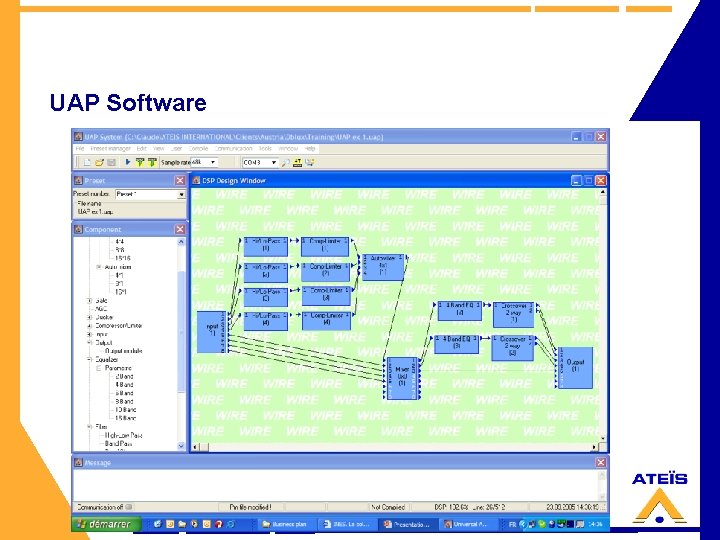
Task: Select the Band Pass filter item
Action: point(118,444)
